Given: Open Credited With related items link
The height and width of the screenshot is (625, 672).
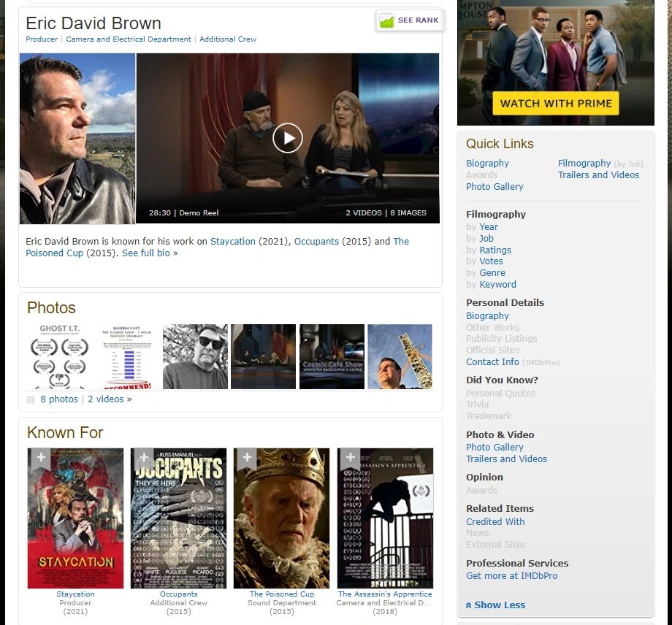Looking at the screenshot, I should click(x=495, y=522).
